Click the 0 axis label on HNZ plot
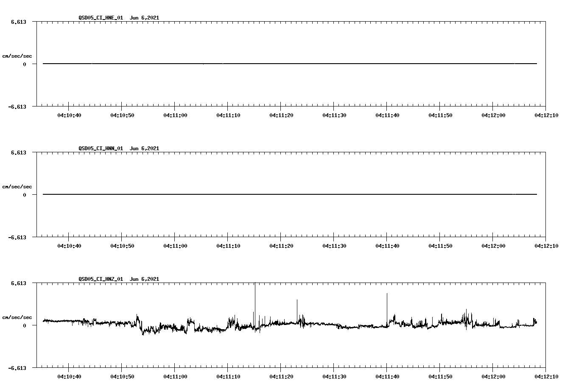The height and width of the screenshot is (392, 576). 25,325
